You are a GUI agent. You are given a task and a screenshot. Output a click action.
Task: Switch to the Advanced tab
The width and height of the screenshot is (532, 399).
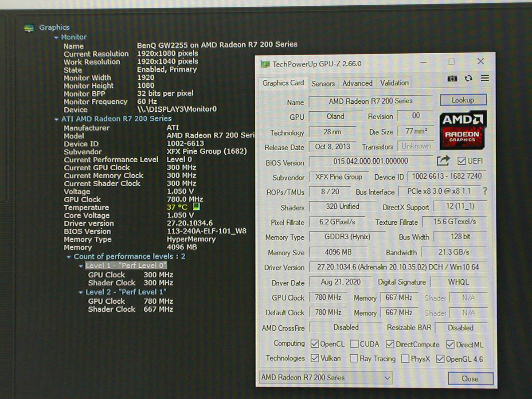(357, 83)
